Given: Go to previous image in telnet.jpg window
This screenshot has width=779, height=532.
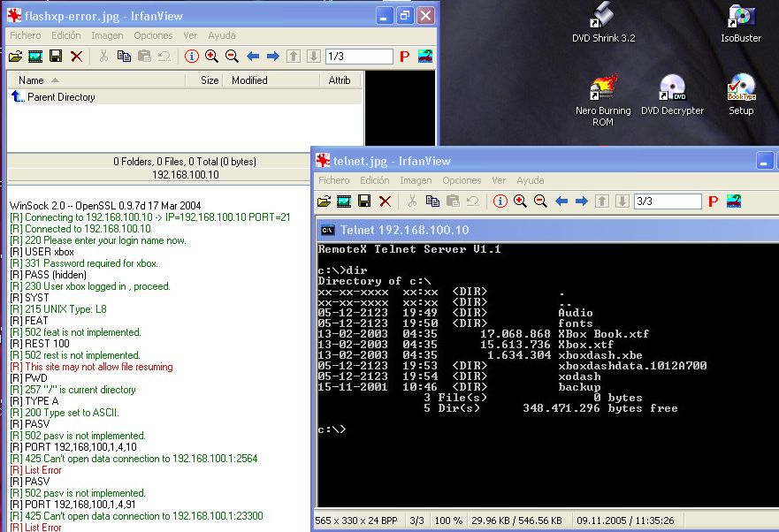Looking at the screenshot, I should [x=561, y=201].
